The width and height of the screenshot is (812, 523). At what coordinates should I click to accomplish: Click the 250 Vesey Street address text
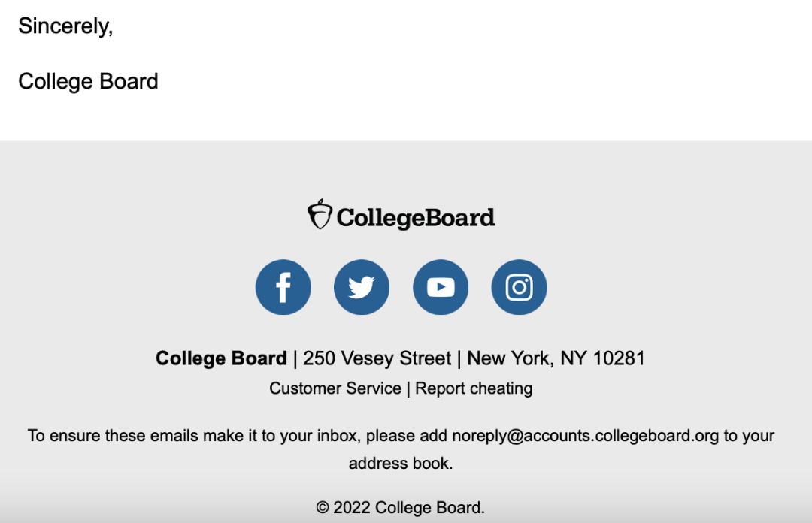(377, 358)
